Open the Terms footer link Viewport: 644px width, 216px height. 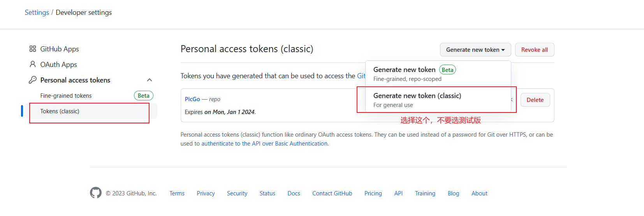tap(177, 193)
